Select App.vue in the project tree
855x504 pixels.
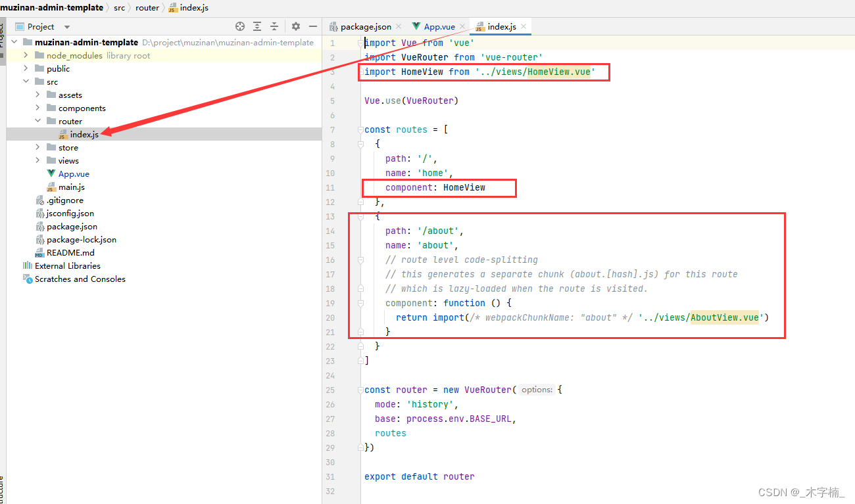click(74, 174)
